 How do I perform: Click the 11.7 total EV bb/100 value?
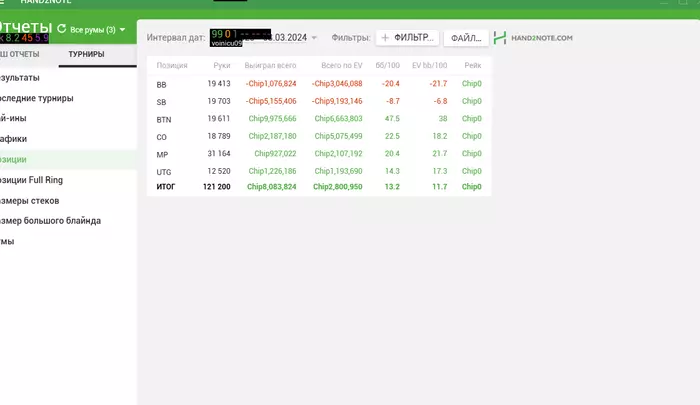point(440,187)
